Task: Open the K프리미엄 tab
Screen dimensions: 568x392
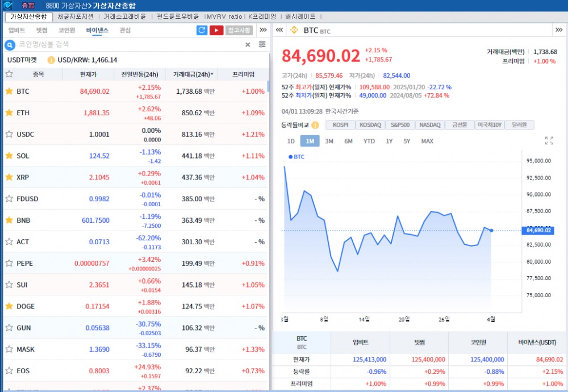Action: click(x=262, y=16)
